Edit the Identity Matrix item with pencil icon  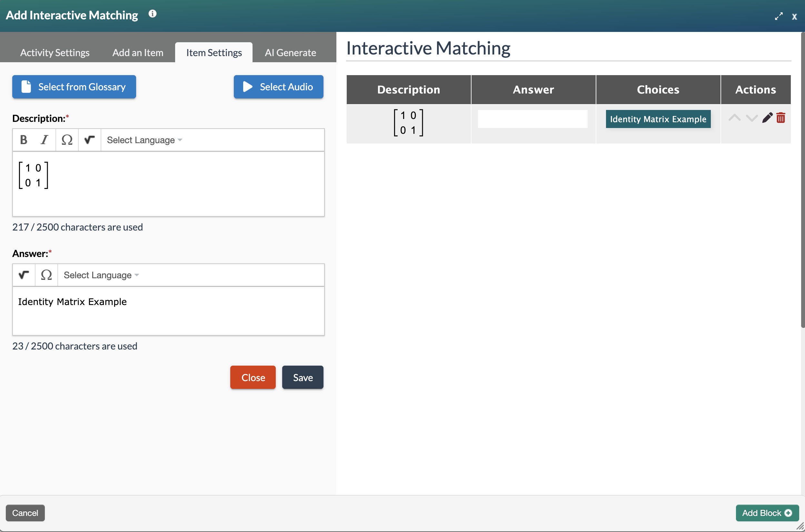(x=768, y=118)
